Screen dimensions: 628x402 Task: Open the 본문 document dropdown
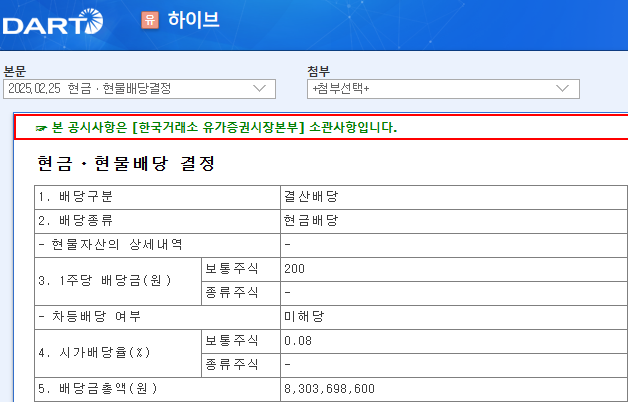138,89
